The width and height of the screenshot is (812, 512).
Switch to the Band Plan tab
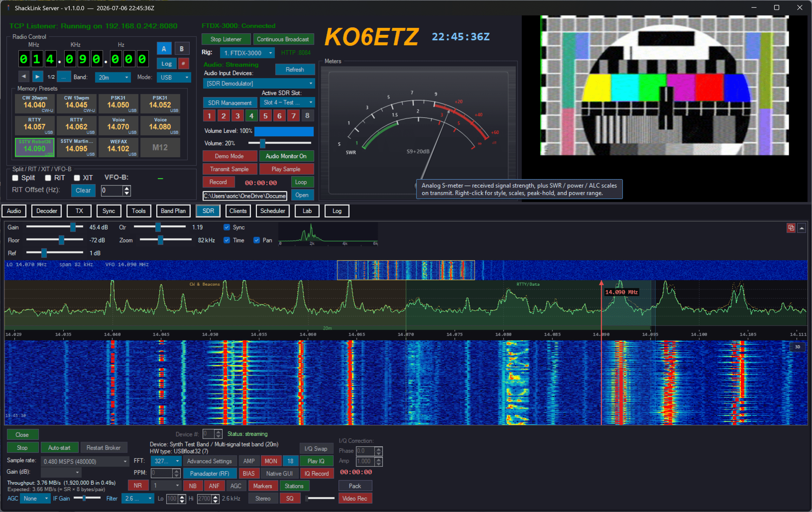coord(173,211)
